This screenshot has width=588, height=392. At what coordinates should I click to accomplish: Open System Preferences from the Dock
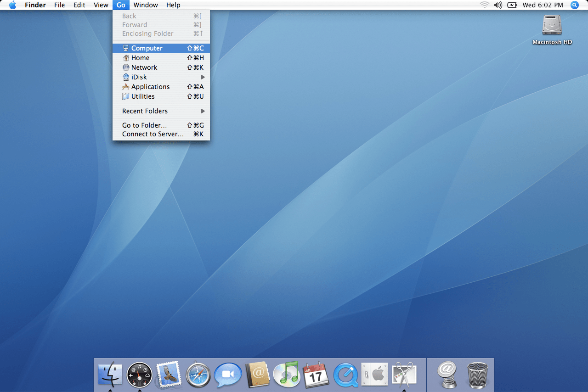375,375
